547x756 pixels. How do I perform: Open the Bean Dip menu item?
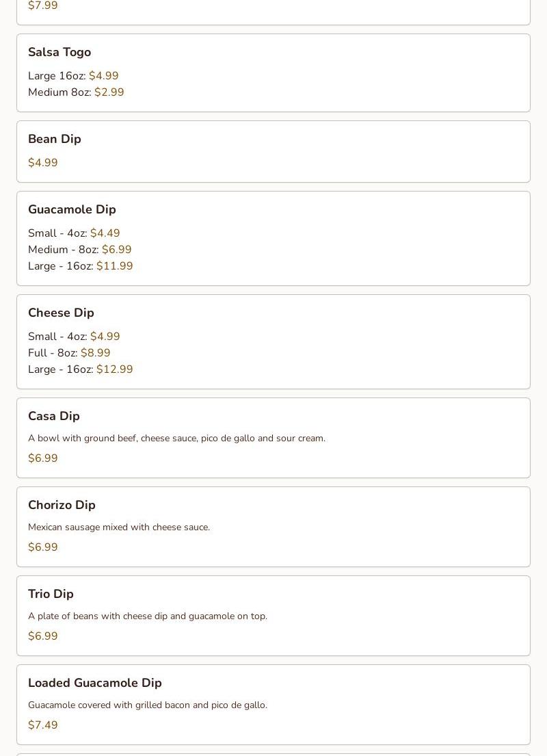tap(55, 139)
